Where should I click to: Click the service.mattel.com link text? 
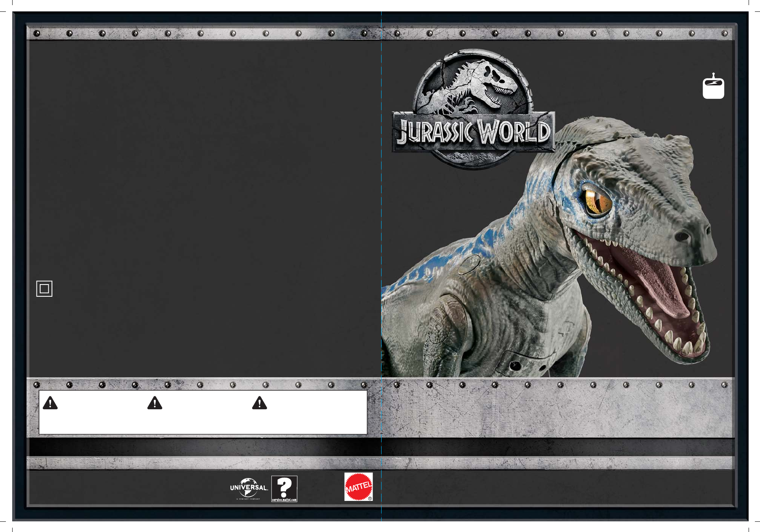(284, 500)
